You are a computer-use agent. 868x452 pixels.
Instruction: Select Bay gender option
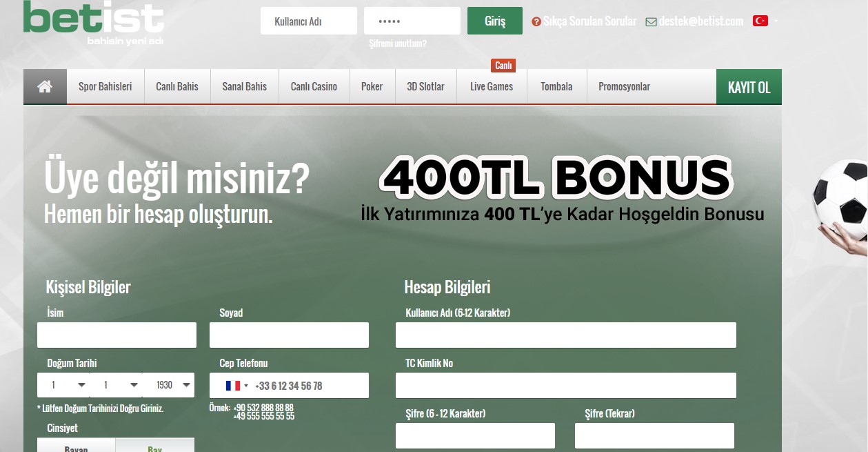click(x=155, y=445)
